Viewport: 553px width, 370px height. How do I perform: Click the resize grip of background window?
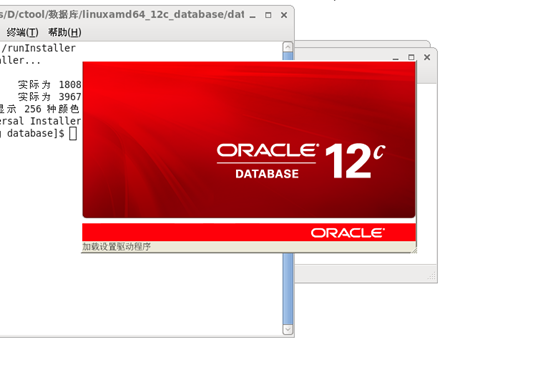pyautogui.click(x=432, y=276)
